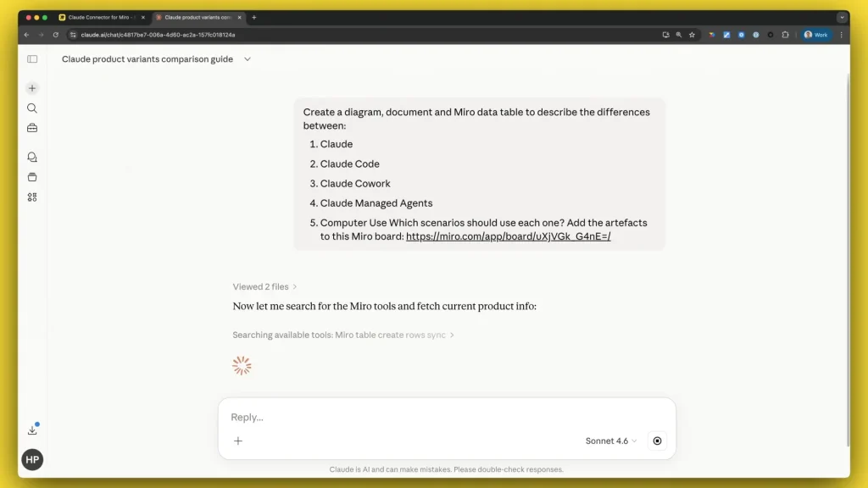Bookmark this page with the star icon
Image resolution: width=868 pixels, height=488 pixels.
(x=692, y=35)
